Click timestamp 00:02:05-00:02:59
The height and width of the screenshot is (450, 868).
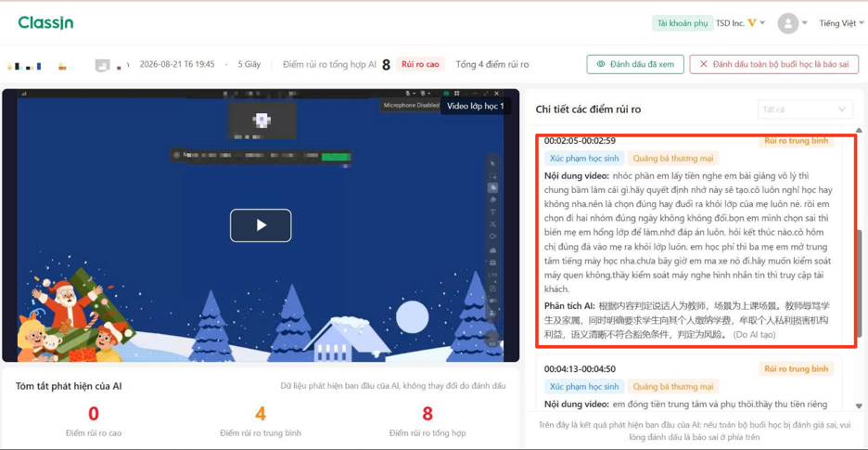pyautogui.click(x=580, y=141)
